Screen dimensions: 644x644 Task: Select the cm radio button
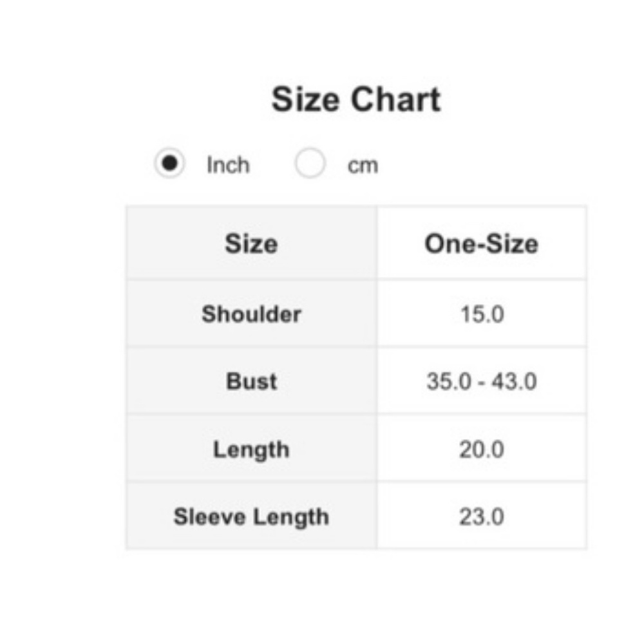(x=310, y=164)
